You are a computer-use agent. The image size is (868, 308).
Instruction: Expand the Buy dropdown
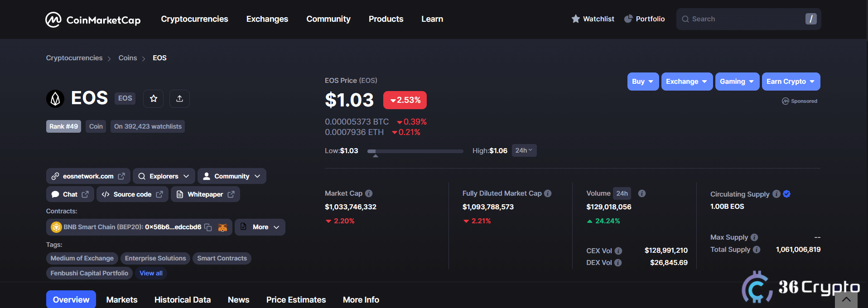[643, 82]
